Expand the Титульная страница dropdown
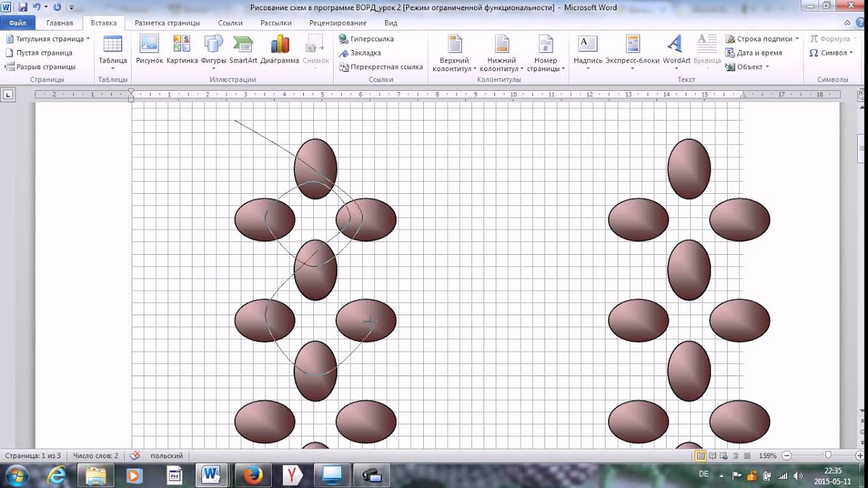The height and width of the screenshot is (488, 868). click(x=88, y=39)
